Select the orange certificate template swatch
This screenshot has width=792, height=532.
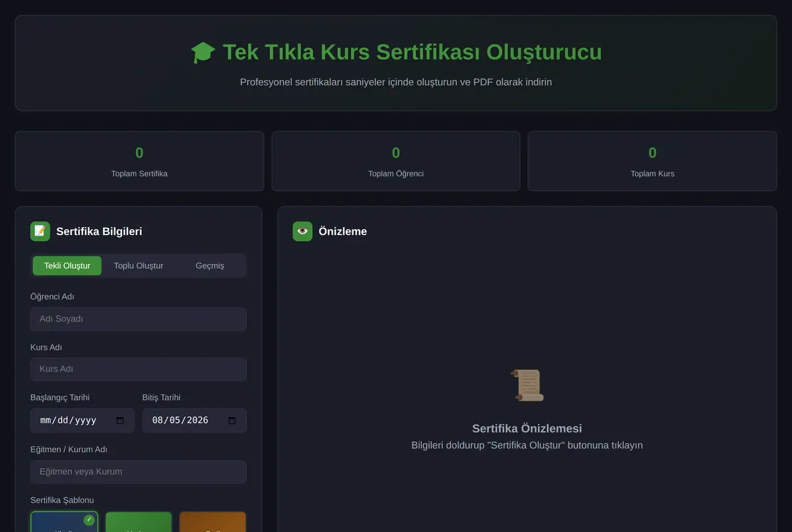pos(213,521)
